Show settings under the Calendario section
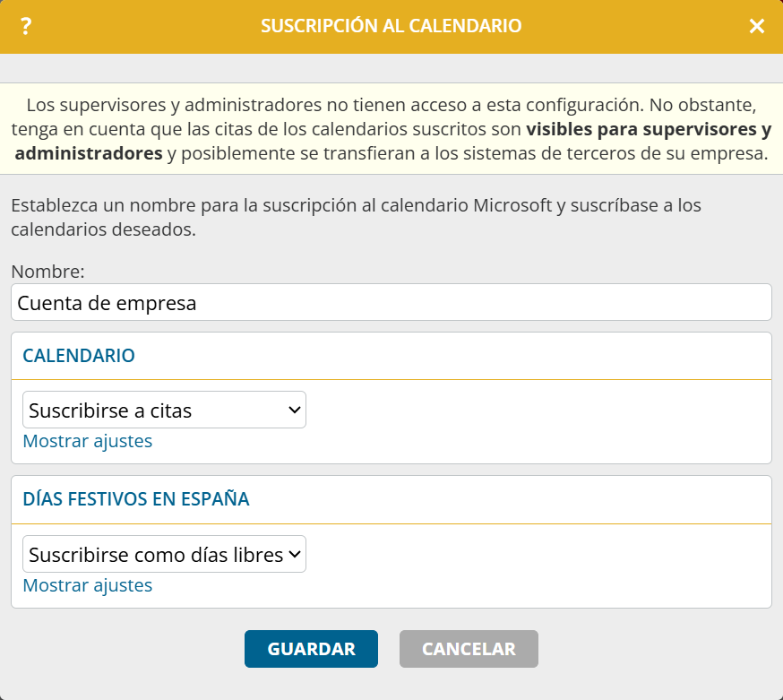Screen dimensions: 783x700 88,441
